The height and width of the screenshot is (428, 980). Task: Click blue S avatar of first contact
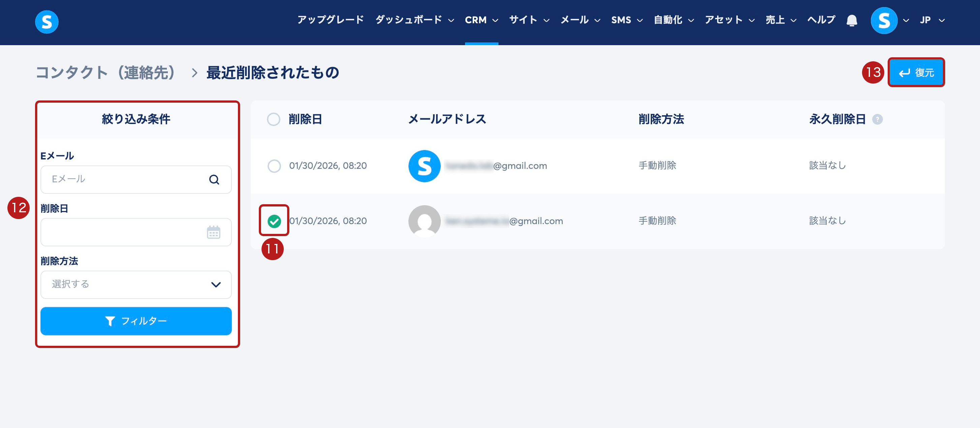click(x=424, y=166)
